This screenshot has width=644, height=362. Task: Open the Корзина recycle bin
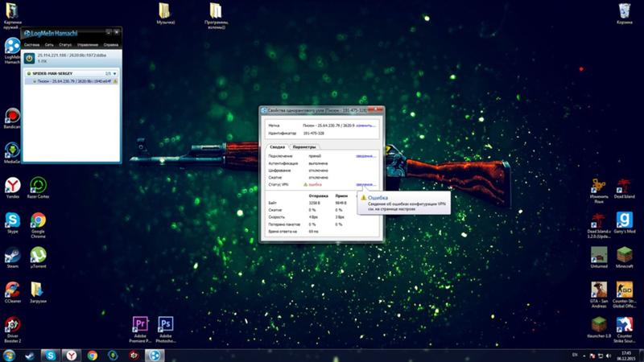tap(625, 14)
